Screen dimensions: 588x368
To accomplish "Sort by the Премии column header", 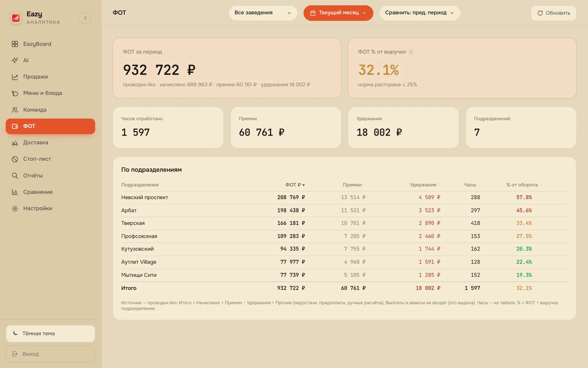I will [354, 185].
